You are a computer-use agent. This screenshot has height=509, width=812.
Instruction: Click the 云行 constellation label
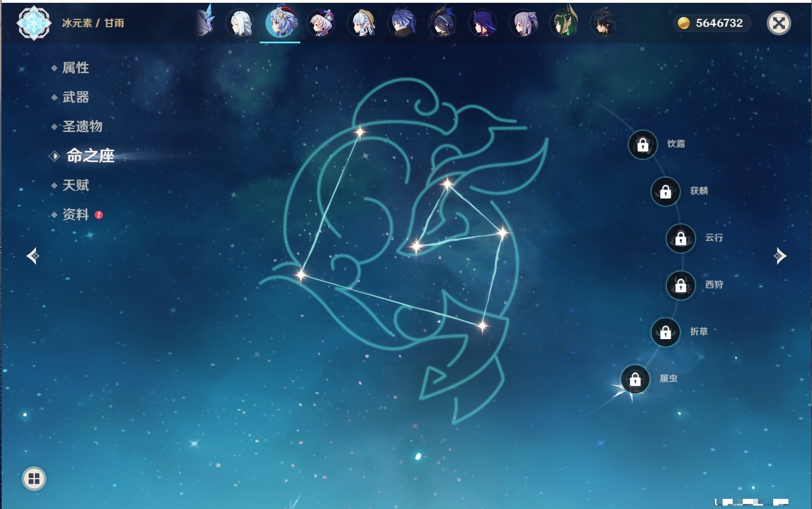tap(714, 237)
